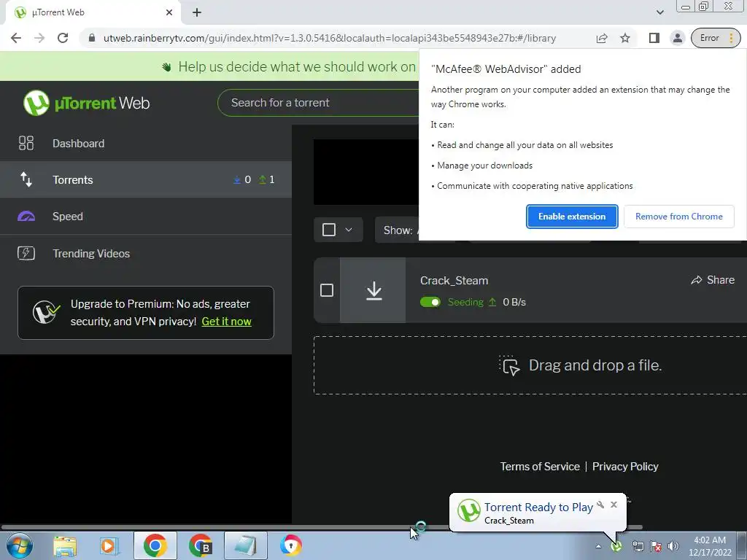
Task: Share the Crack_Steam torrent
Action: 713,280
